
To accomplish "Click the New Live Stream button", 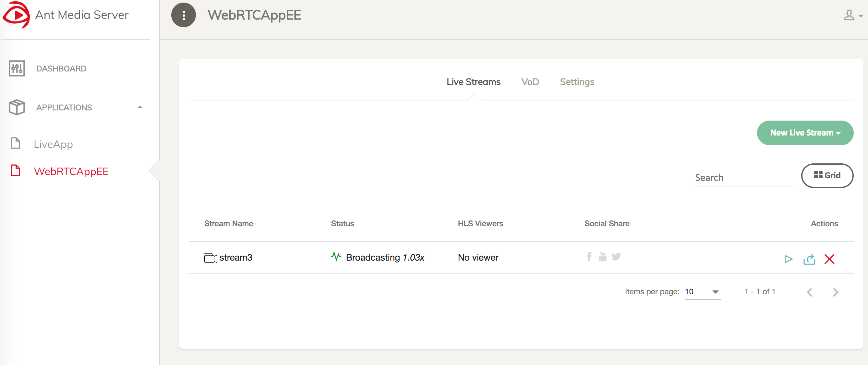I will click(x=804, y=133).
